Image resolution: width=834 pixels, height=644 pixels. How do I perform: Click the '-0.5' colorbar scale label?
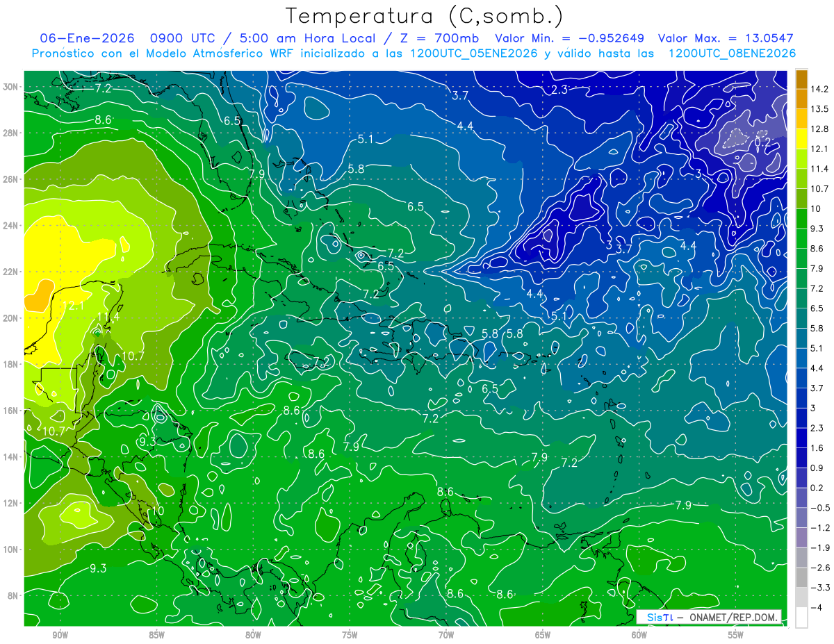820,508
